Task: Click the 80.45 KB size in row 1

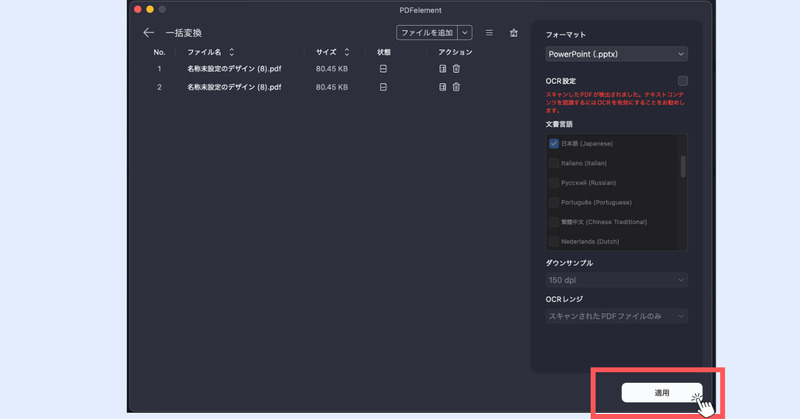Action: click(332, 69)
